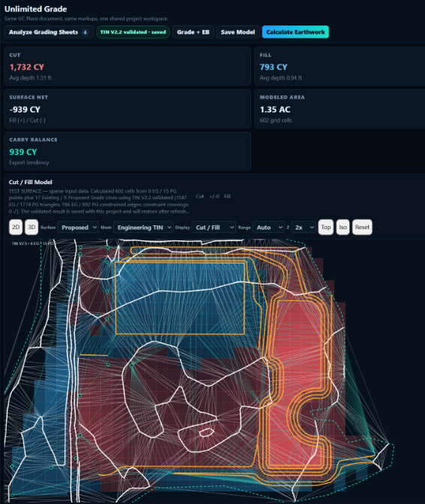Click the Cut / Fill Model heading
The width and height of the screenshot is (425, 504).
click(x=31, y=182)
